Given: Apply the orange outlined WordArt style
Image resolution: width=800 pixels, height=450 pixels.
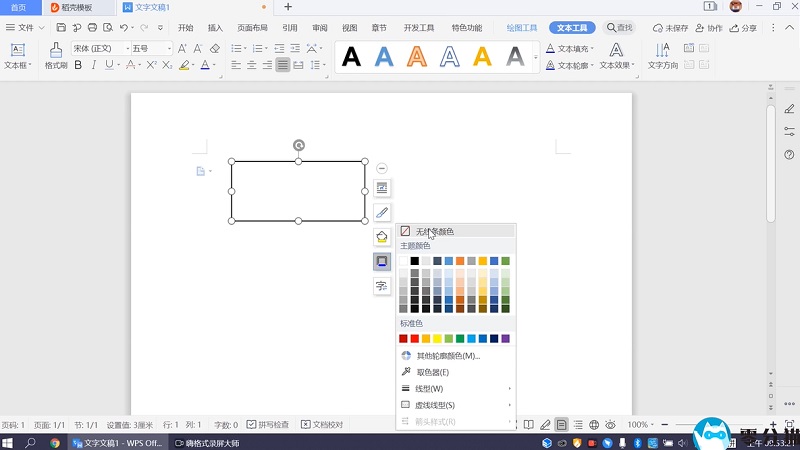Looking at the screenshot, I should pos(417,57).
